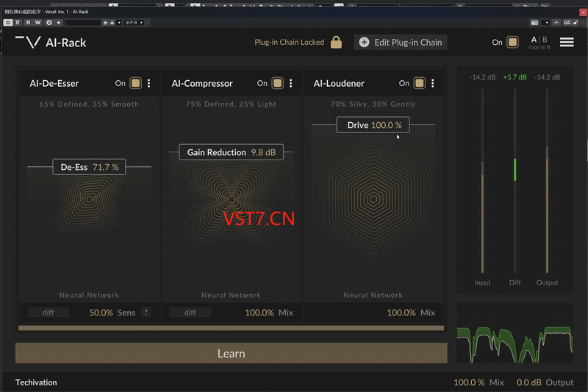Screen dimensions: 588x392
Task: Click the Plug-in Chain Locked padlock icon
Action: [336, 43]
